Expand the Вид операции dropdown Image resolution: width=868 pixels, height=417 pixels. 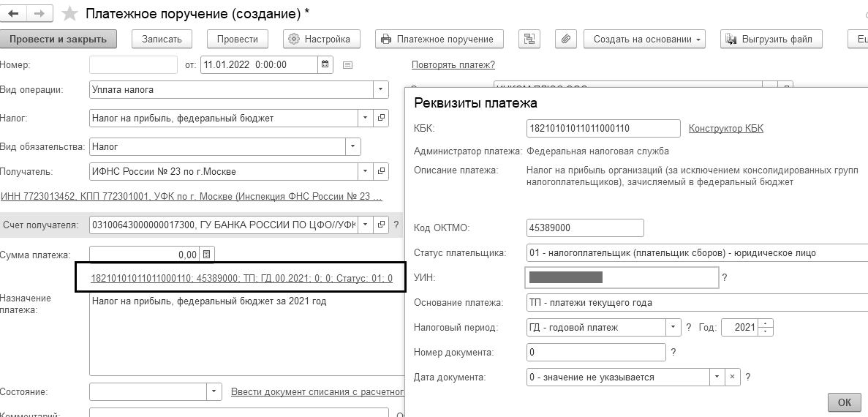click(380, 90)
